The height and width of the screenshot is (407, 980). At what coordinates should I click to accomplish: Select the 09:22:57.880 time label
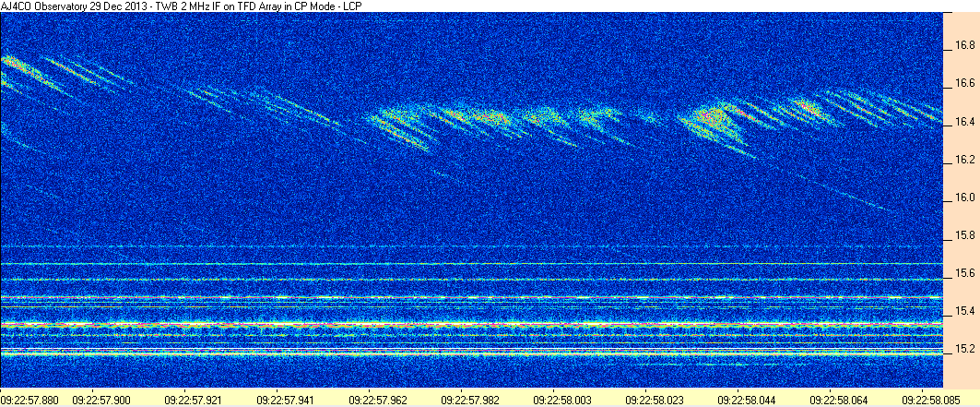[x=30, y=398]
